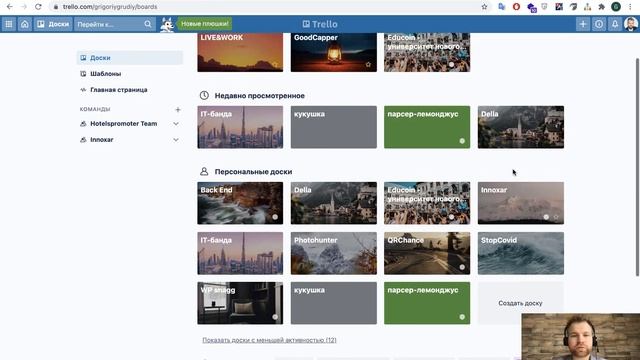Click the husky mascot icon
The width and height of the screenshot is (640, 360).
[x=167, y=24]
